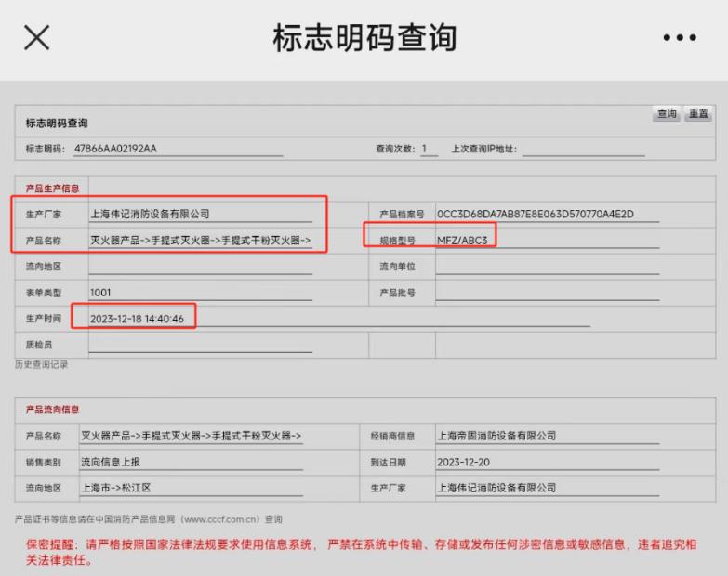Click the 查询 button
This screenshot has height=576, width=728.
pyautogui.click(x=667, y=113)
